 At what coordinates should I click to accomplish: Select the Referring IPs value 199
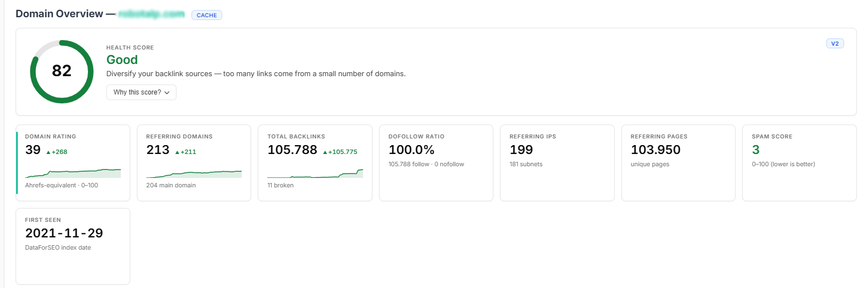pos(521,150)
